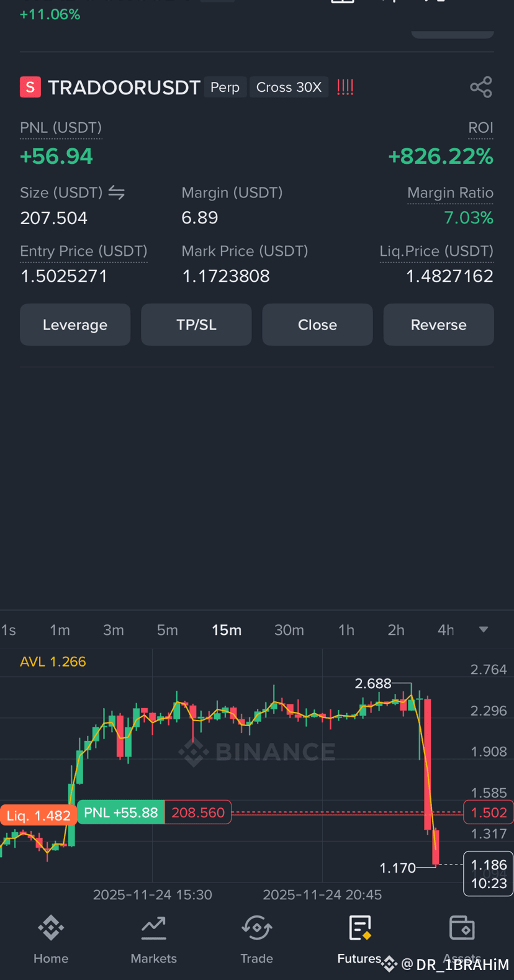The image size is (514, 980).
Task: Tap the Reverse position button
Action: 438,325
